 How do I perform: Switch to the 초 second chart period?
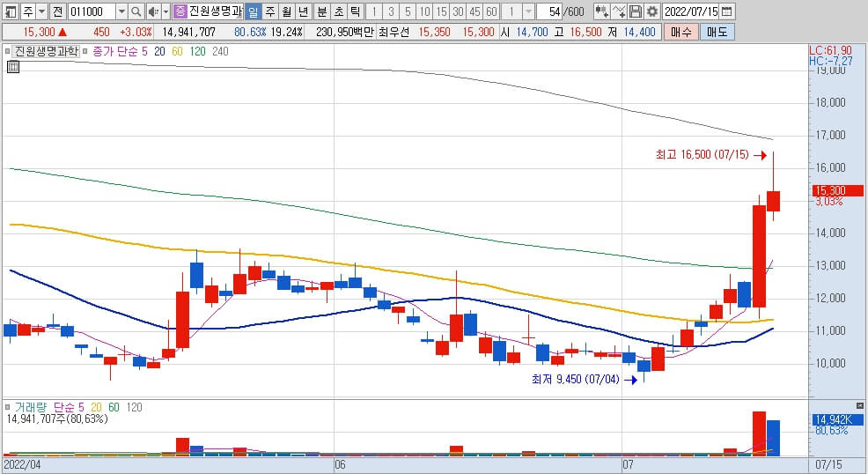point(339,11)
